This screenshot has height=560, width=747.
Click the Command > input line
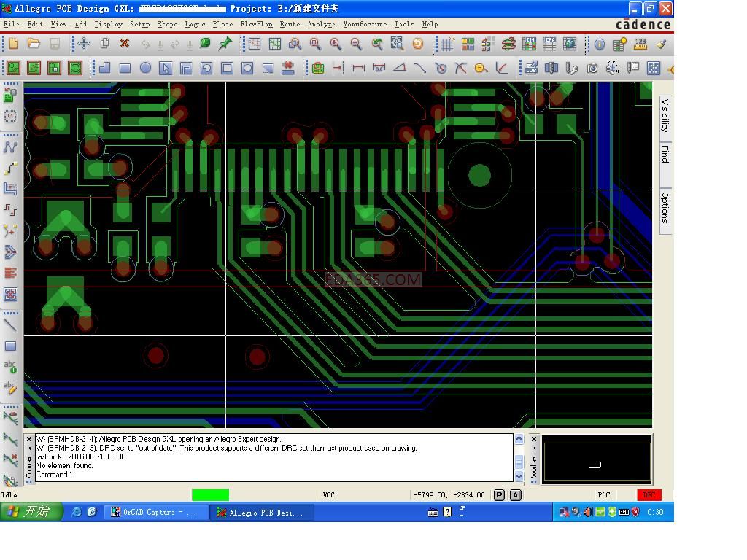[x=274, y=475]
